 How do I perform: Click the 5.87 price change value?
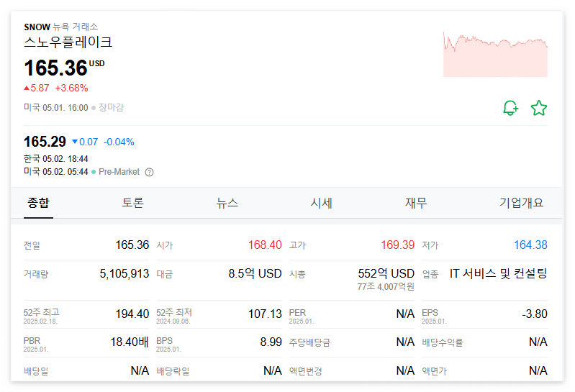(x=40, y=88)
